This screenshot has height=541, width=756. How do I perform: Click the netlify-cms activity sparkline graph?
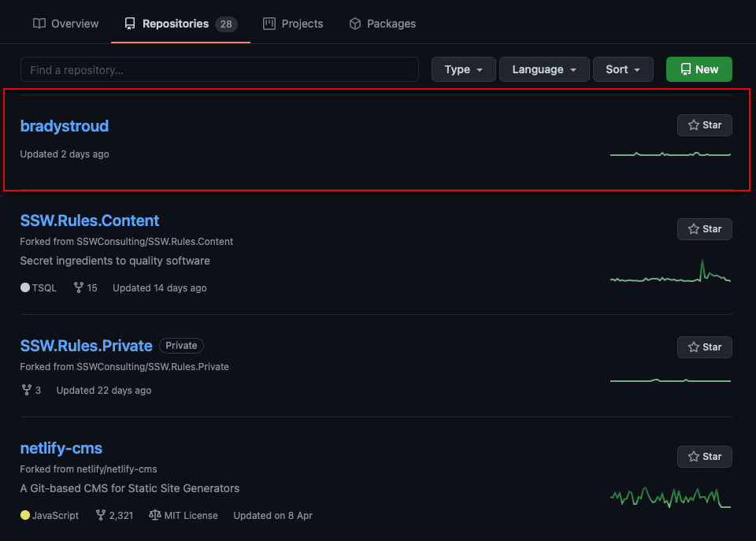[x=670, y=498]
